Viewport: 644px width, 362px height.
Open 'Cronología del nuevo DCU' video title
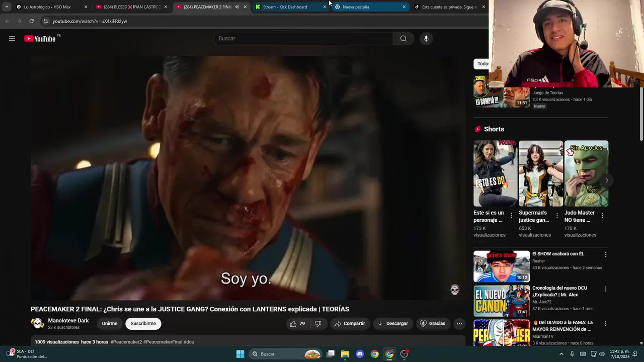[559, 291]
